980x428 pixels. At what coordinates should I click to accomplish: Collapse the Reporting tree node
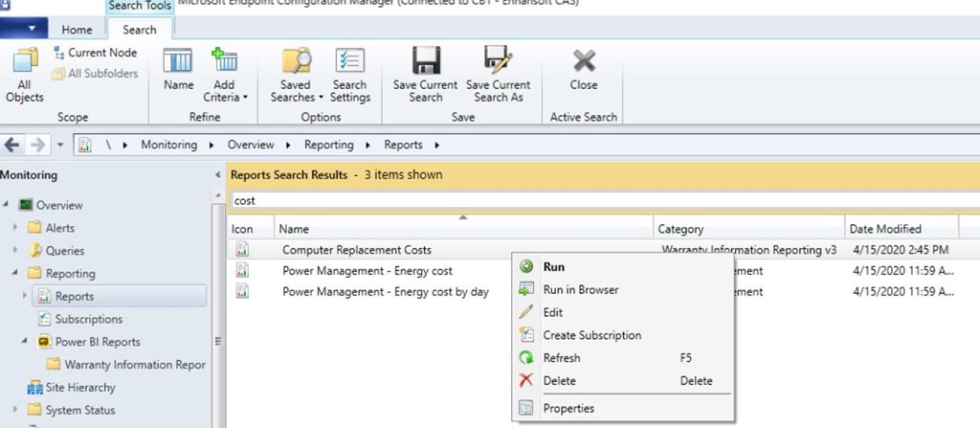point(15,274)
